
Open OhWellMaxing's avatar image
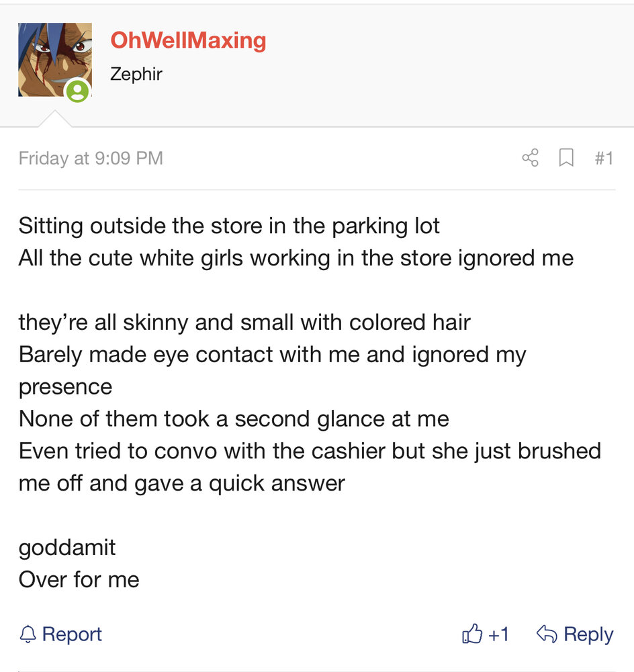55,60
